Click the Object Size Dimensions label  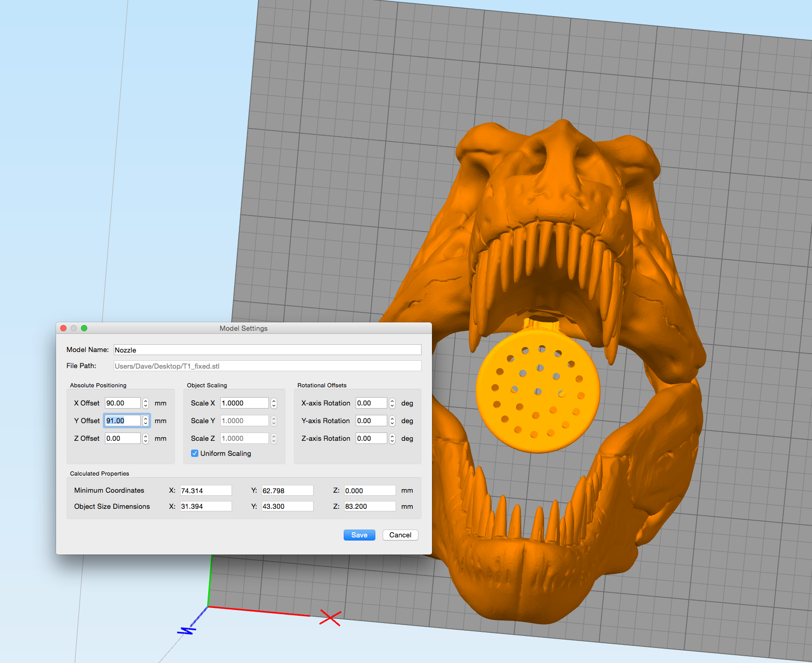point(112,506)
